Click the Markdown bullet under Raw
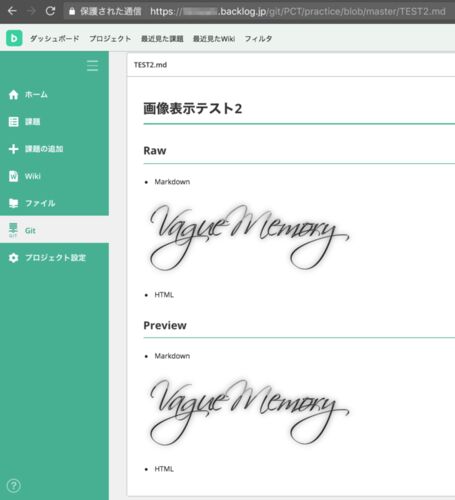 click(x=172, y=182)
